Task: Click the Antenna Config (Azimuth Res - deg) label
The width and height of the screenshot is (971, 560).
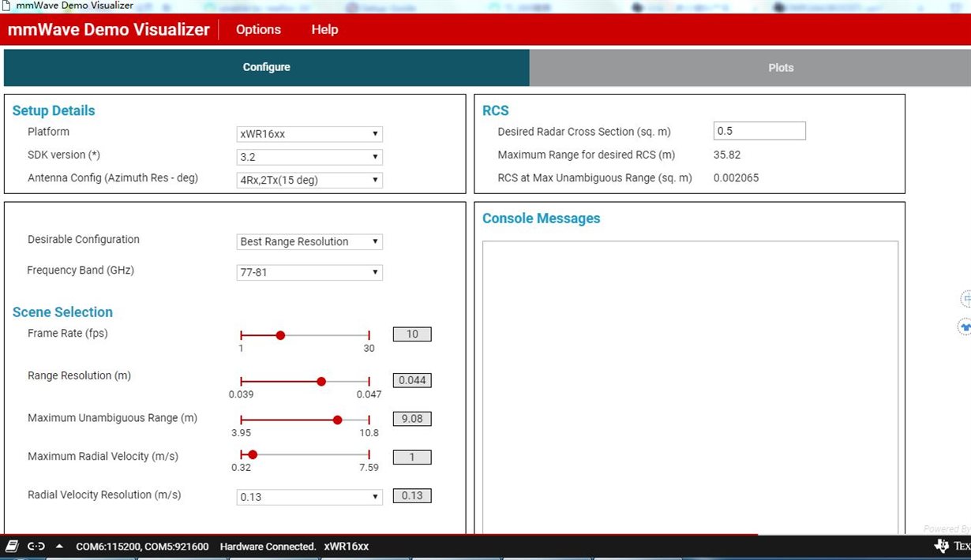Action: pos(113,178)
